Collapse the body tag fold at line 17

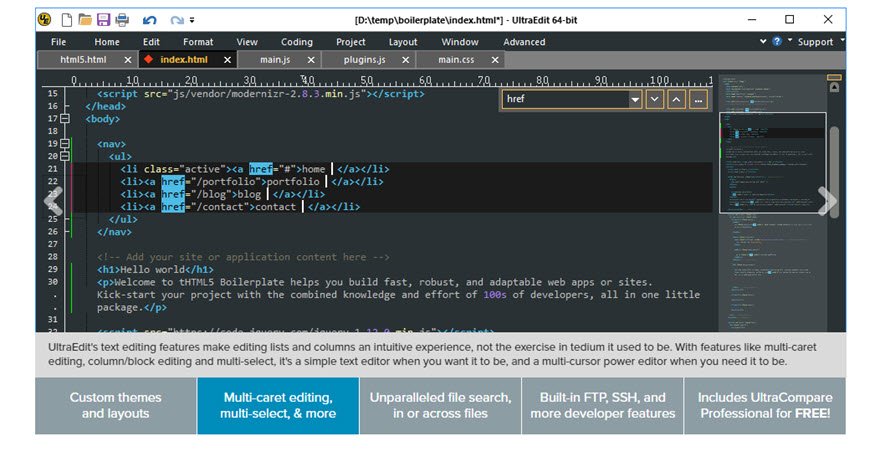(66, 118)
